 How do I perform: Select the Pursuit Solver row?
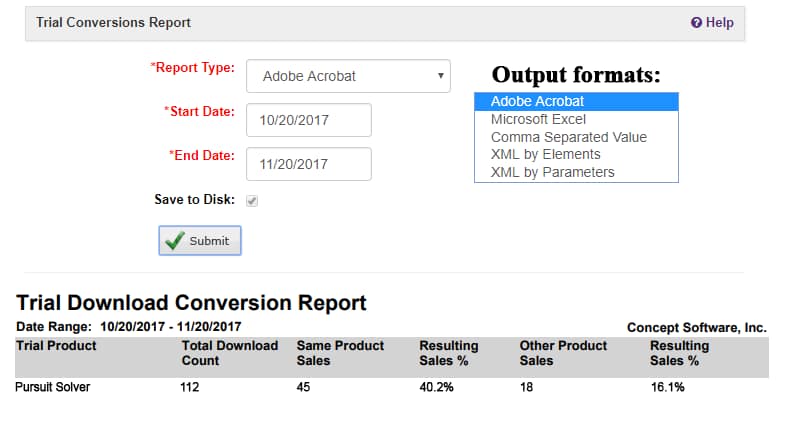[392, 387]
